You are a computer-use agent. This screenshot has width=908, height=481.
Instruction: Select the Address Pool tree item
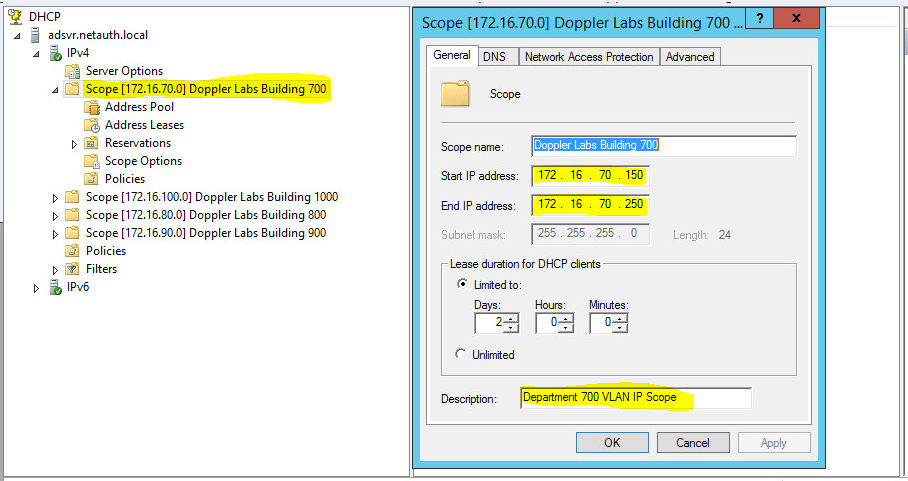click(139, 107)
